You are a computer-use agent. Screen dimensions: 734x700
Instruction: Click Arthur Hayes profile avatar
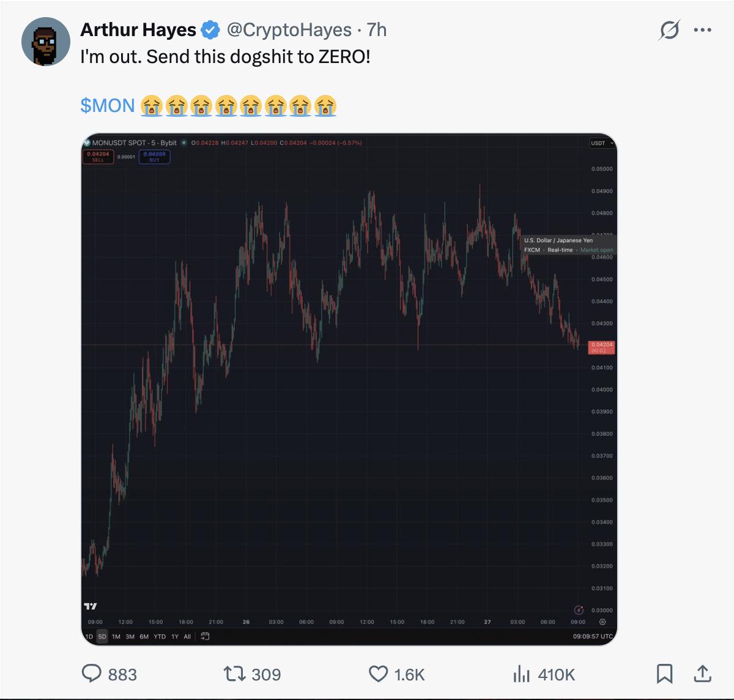(x=46, y=42)
